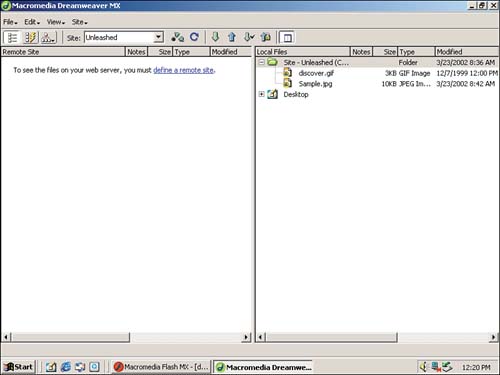Click the fourth quick launch icon
This screenshot has height=375, width=500.
95,367
